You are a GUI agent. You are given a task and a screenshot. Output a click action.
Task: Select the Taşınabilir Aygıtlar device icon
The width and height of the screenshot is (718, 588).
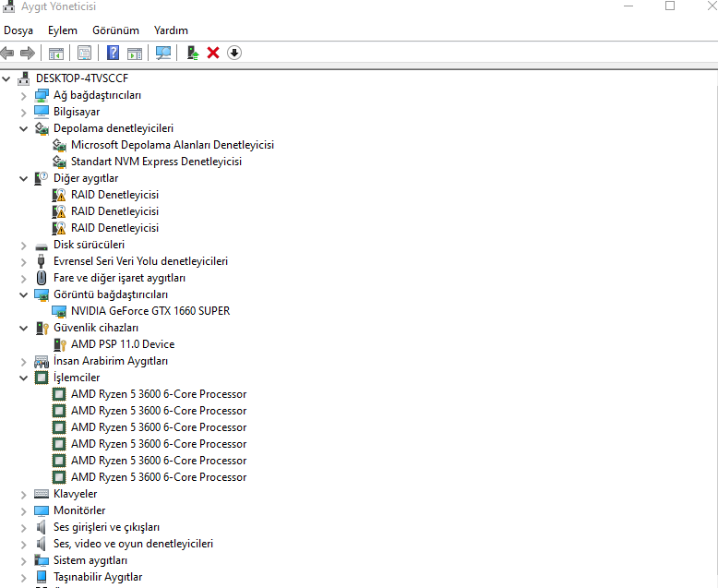42,577
